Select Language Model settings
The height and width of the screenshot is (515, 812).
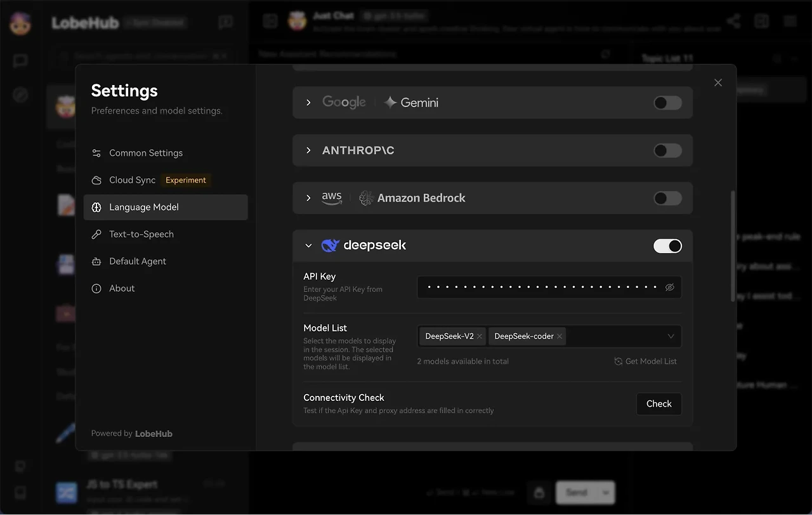click(x=166, y=207)
